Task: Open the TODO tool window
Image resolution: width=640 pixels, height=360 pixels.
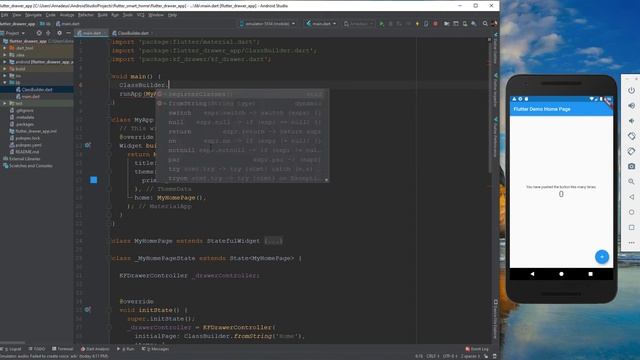Action: 37,349
